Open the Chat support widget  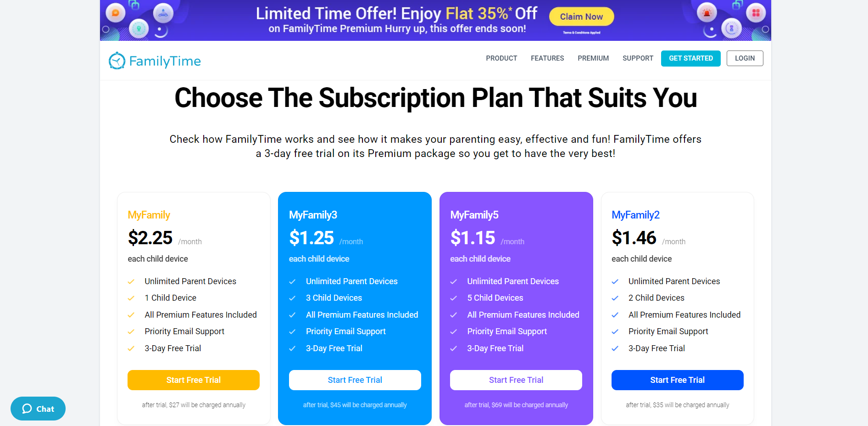click(x=38, y=409)
